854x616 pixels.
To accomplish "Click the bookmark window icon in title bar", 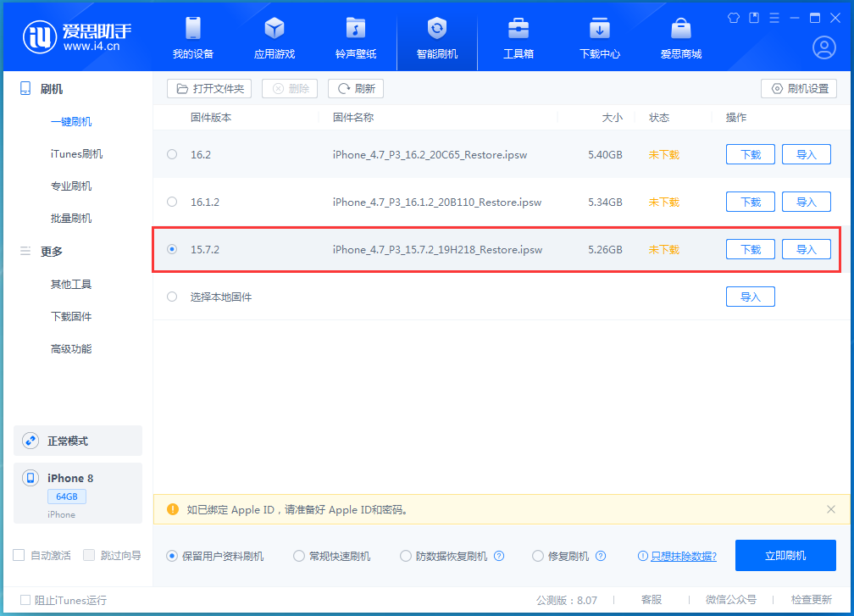I will pyautogui.click(x=754, y=18).
